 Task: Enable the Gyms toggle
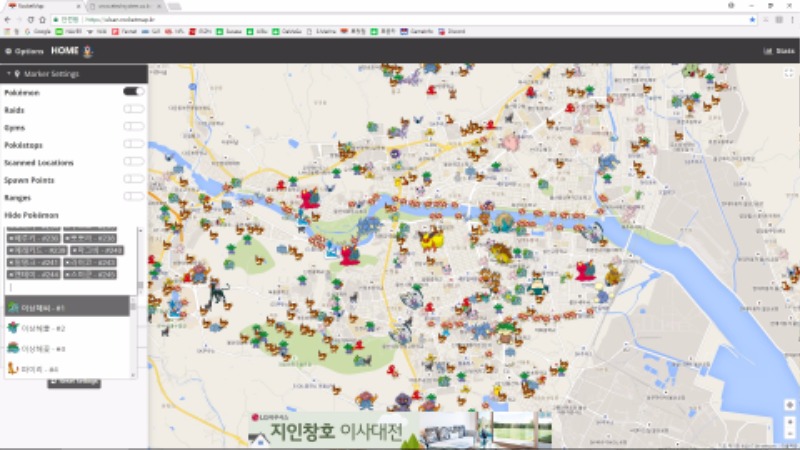coord(134,127)
